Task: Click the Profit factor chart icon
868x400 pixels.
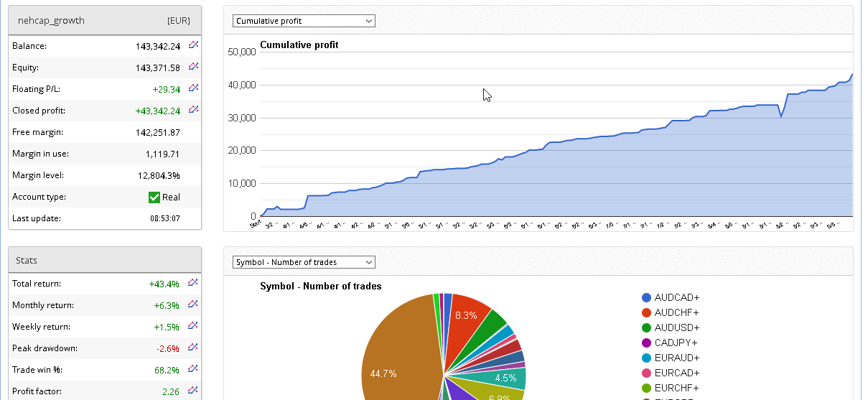Action: [193, 391]
